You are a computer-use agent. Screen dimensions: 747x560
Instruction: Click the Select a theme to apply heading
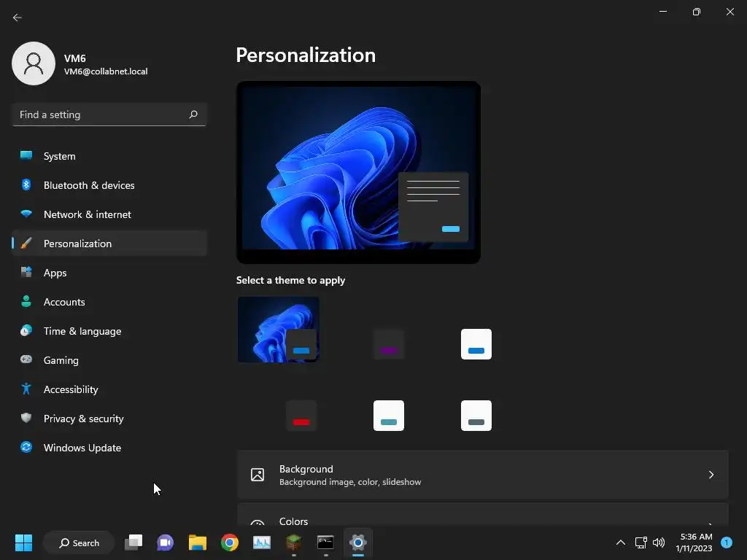coord(290,281)
